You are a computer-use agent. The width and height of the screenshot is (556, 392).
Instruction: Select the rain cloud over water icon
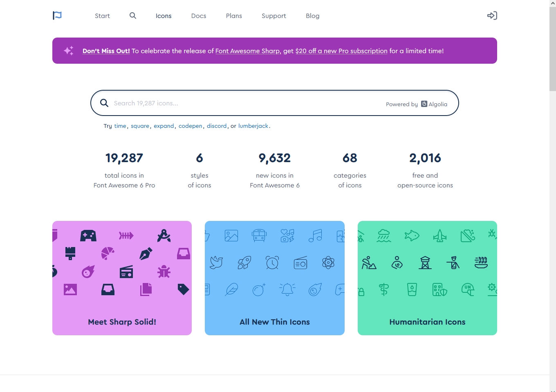[x=384, y=236]
